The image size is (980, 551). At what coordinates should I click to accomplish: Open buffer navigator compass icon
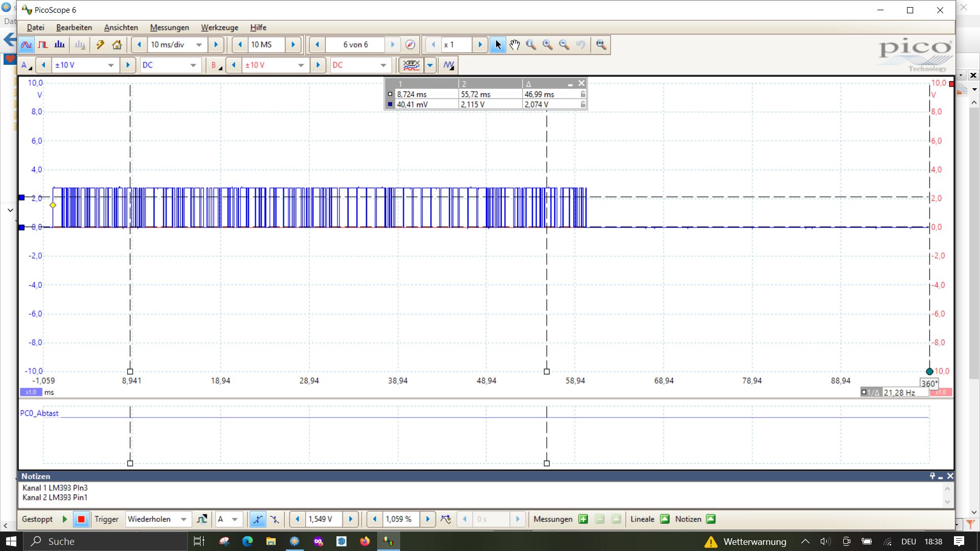click(410, 45)
